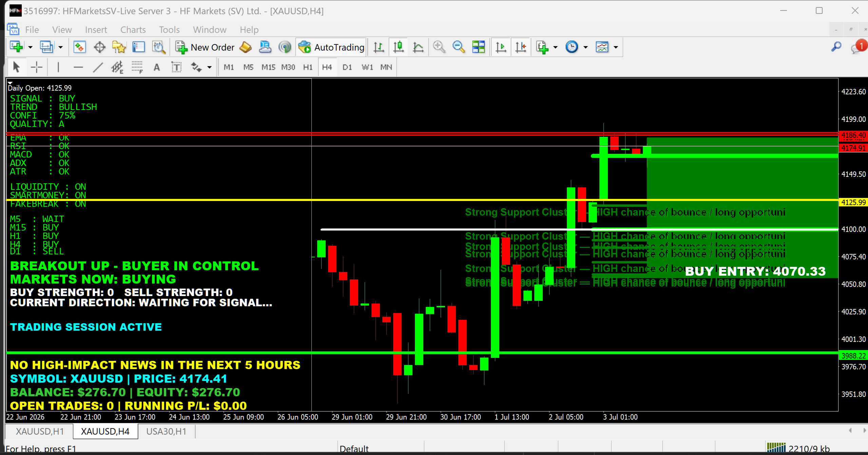
Task: Switch to the XAUUSD,H1 chart tab
Action: (x=40, y=431)
